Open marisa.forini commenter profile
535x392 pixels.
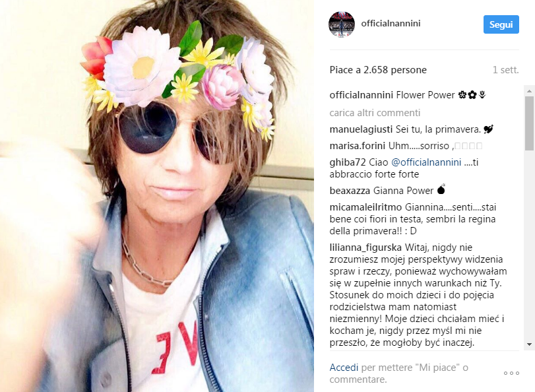tap(358, 146)
